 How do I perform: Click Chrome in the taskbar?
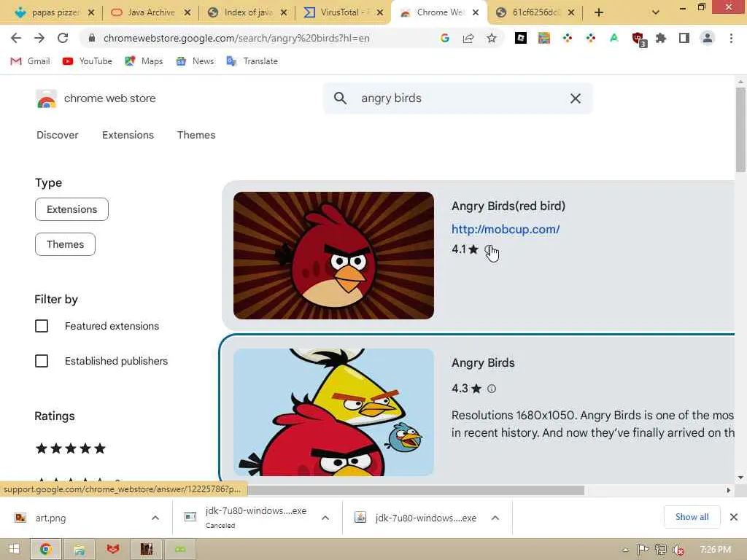[x=46, y=549]
